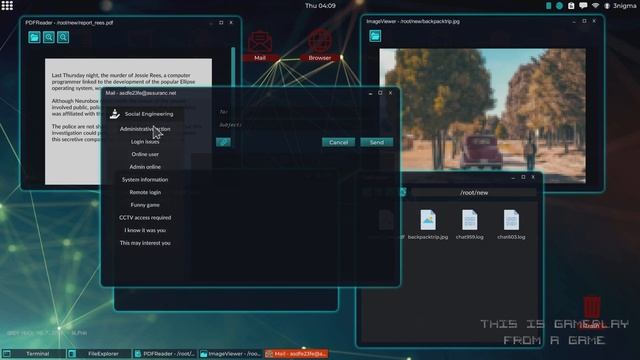The height and width of the screenshot is (360, 640).
Task: Select Funny game template
Action: [145, 205]
